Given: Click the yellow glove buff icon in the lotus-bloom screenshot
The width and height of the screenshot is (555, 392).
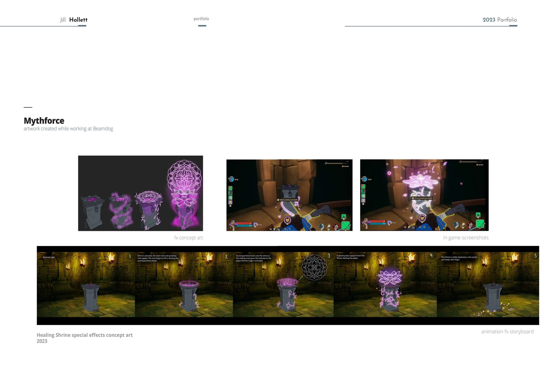Looking at the screenshot, I should click(x=363, y=200).
